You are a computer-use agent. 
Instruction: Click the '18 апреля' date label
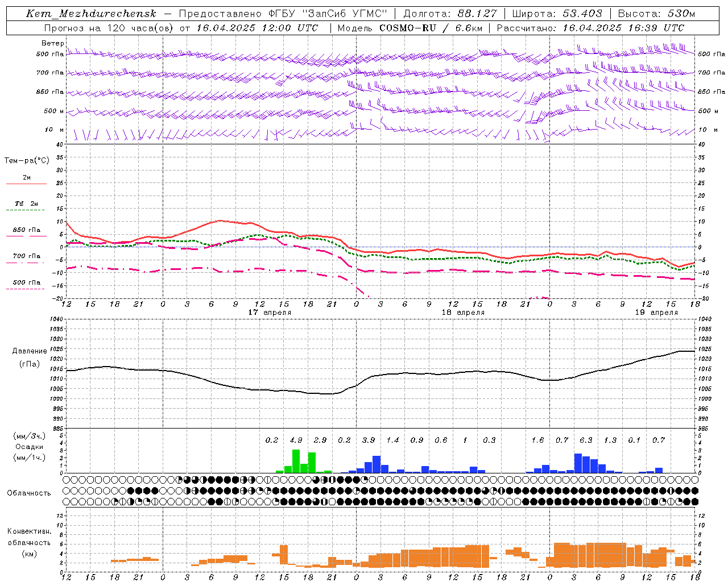pyautogui.click(x=463, y=312)
